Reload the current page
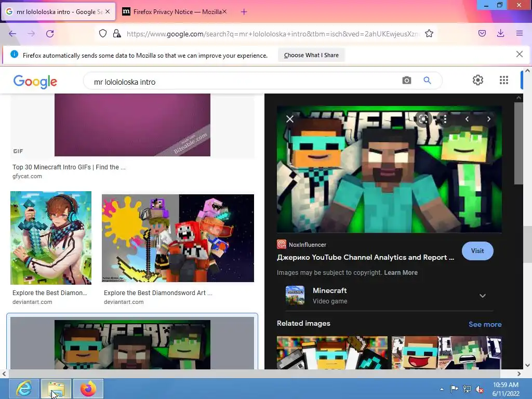Viewport: 532px width, 399px height. tap(50, 34)
